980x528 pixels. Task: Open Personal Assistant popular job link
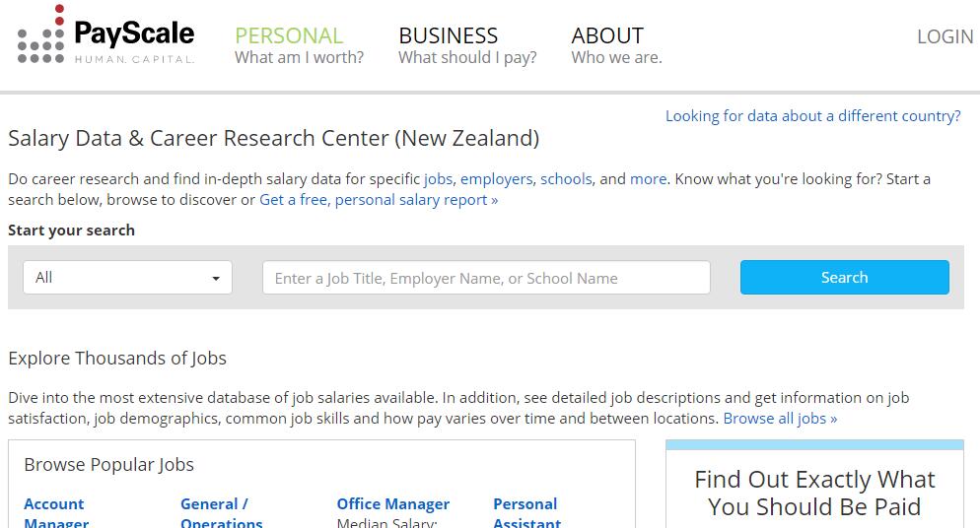526,513
